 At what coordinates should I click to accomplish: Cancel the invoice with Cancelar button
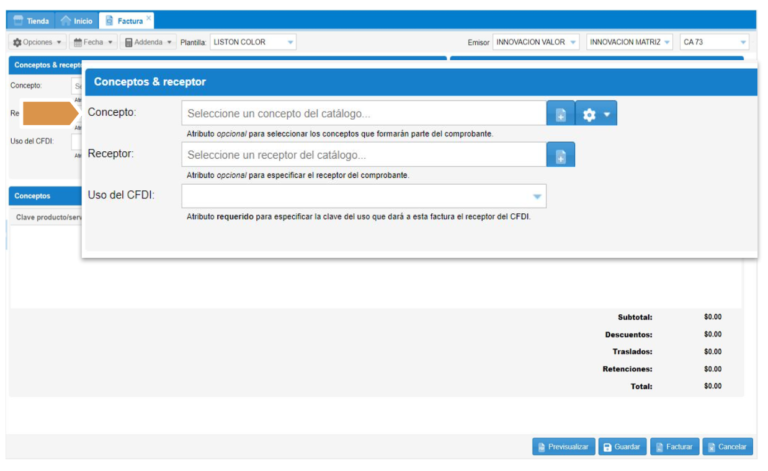click(x=727, y=447)
